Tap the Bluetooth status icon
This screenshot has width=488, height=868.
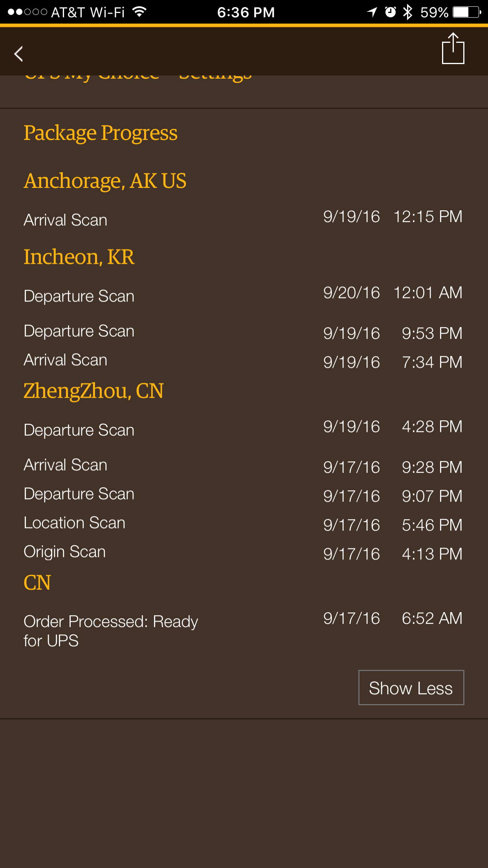pyautogui.click(x=408, y=12)
